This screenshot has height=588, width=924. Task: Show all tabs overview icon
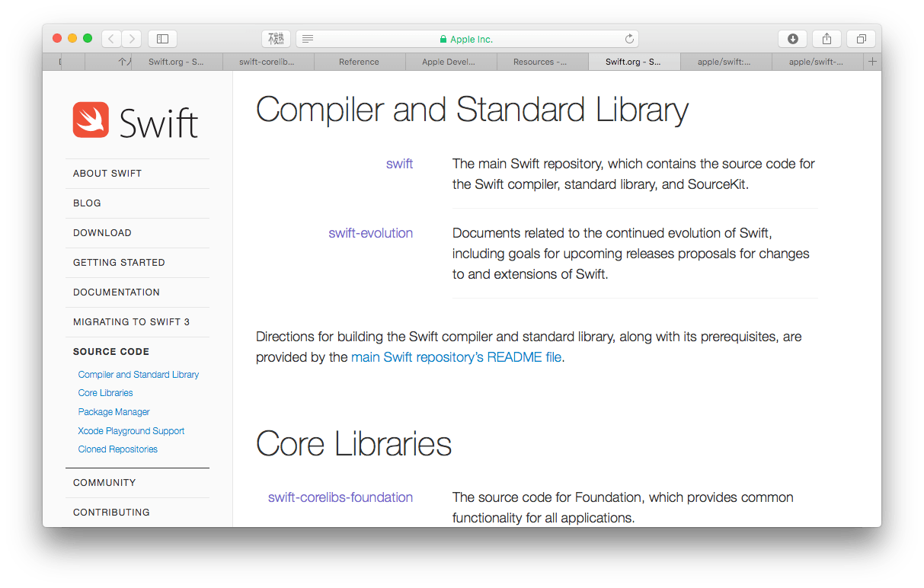point(861,39)
